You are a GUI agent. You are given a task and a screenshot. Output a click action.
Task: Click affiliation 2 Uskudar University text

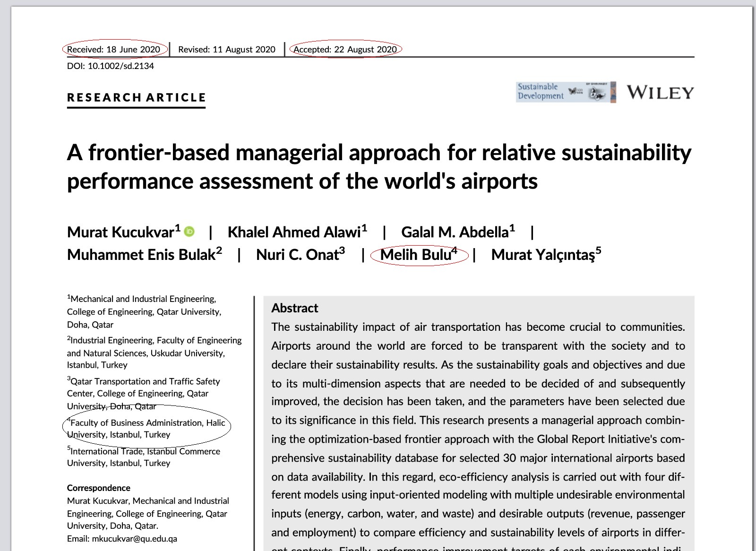[154, 353]
